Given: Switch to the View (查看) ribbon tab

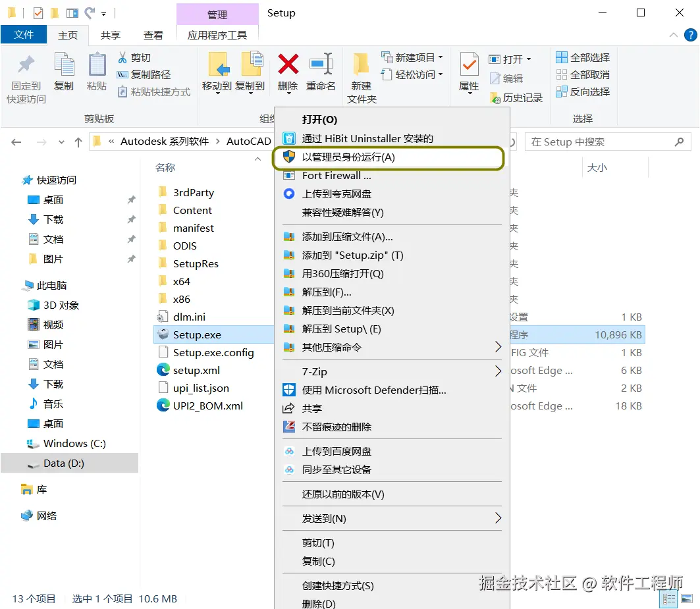Looking at the screenshot, I should click(x=153, y=35).
